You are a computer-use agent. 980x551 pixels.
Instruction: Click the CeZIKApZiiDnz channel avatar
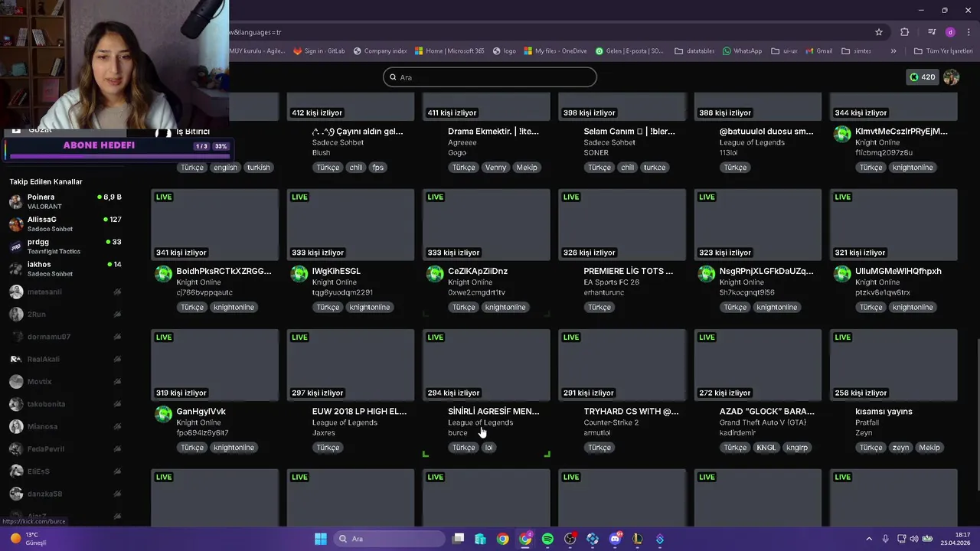435,274
